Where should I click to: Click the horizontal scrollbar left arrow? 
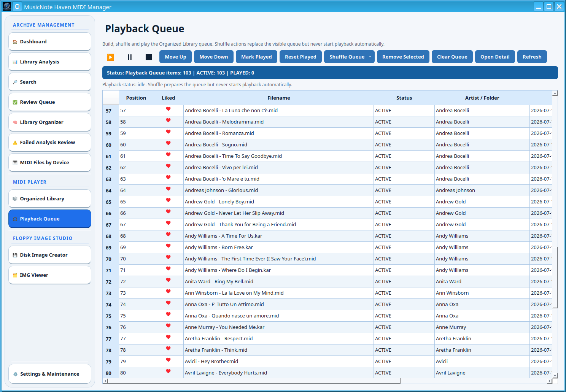click(105, 381)
